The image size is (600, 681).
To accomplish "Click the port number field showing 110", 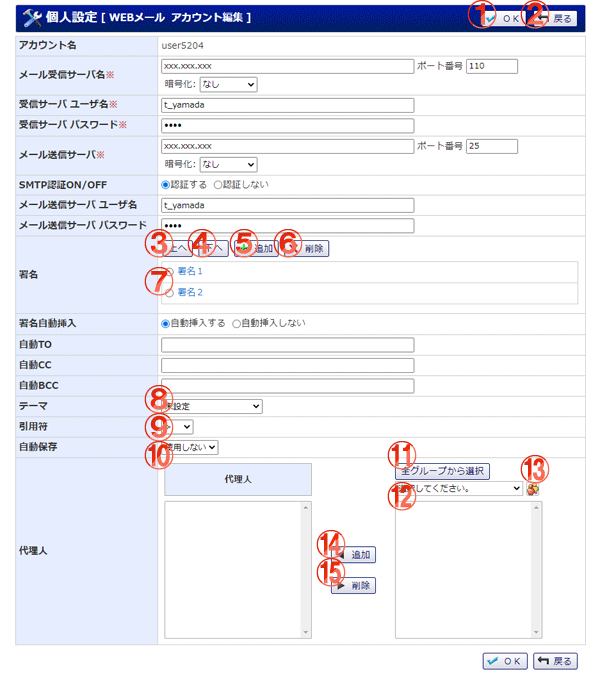I will 492,66.
